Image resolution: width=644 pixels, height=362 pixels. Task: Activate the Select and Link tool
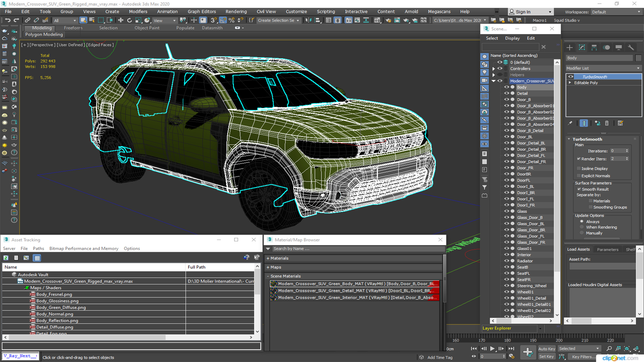[28, 20]
